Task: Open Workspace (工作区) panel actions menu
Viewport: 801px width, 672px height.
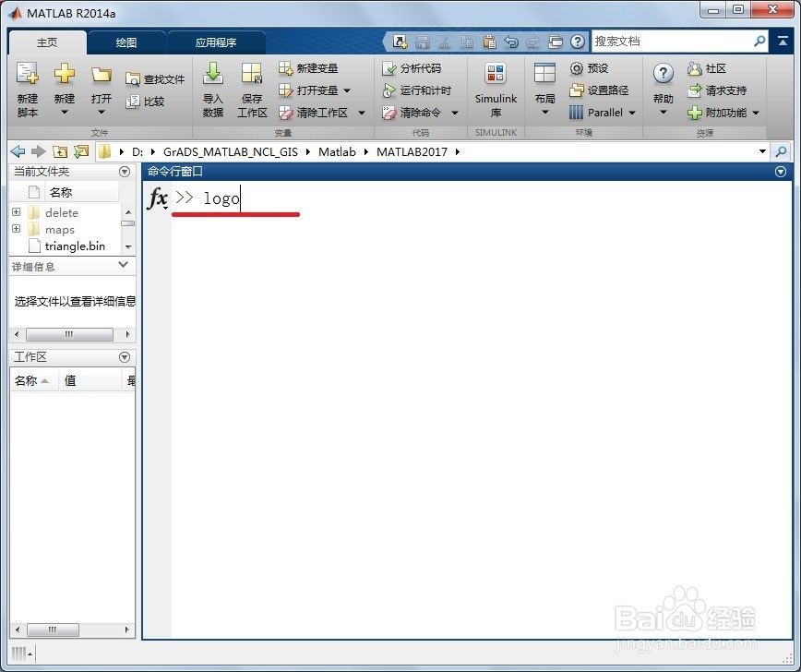Action: pos(125,357)
